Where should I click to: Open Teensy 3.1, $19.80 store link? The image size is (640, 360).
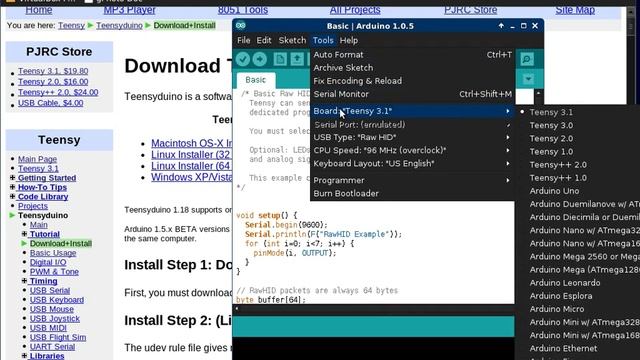53,71
